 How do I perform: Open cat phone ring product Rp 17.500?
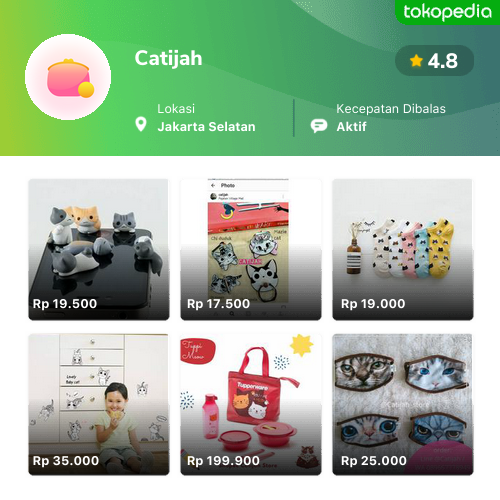[251, 250]
